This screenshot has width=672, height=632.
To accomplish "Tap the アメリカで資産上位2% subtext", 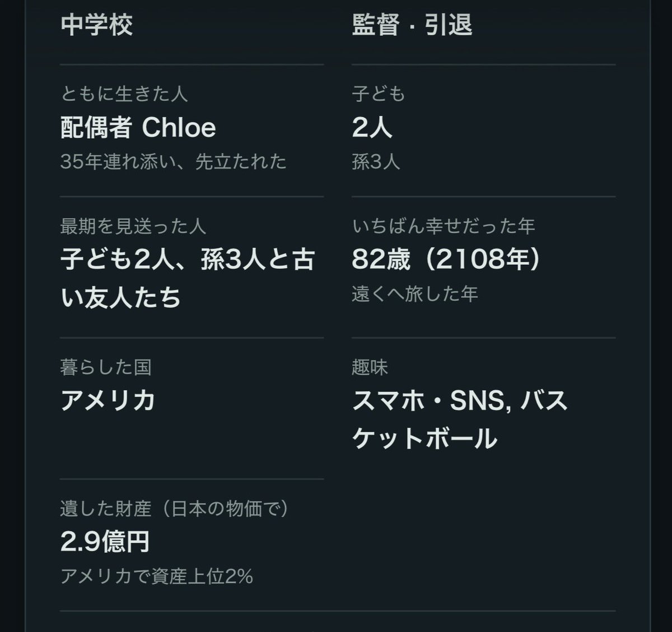I will (x=157, y=576).
